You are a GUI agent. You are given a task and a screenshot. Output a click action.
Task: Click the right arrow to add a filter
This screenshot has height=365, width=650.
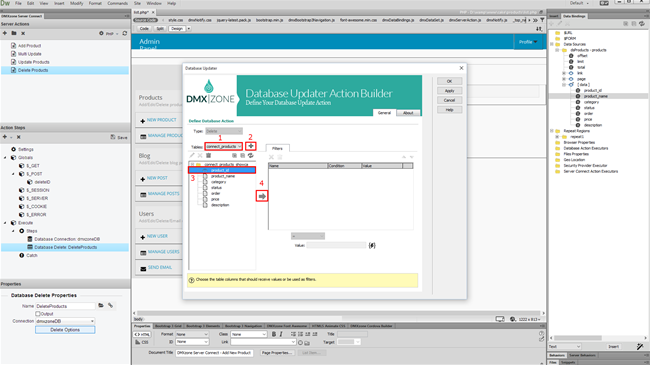tap(262, 196)
